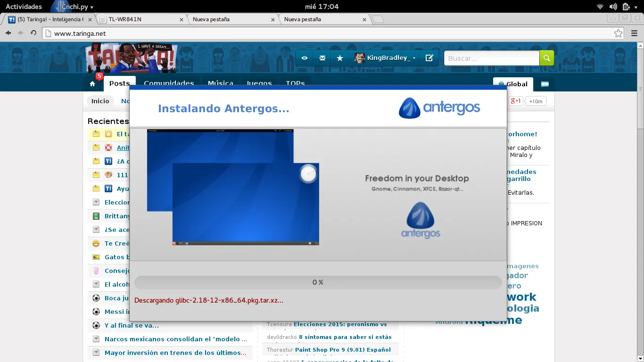
Task: Open the Actividades overview
Action: click(24, 7)
